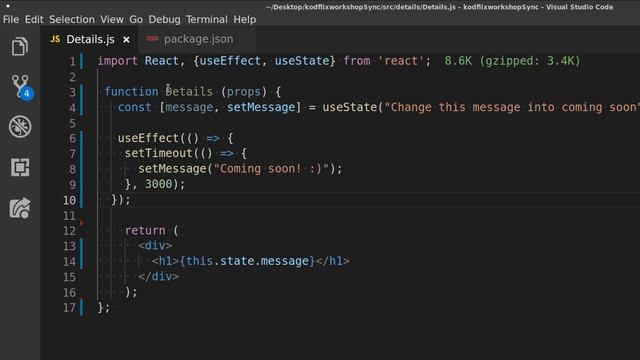Click the import cost text '8.6K (gzipped: 3.4K)'
The image size is (640, 360).
tap(512, 61)
